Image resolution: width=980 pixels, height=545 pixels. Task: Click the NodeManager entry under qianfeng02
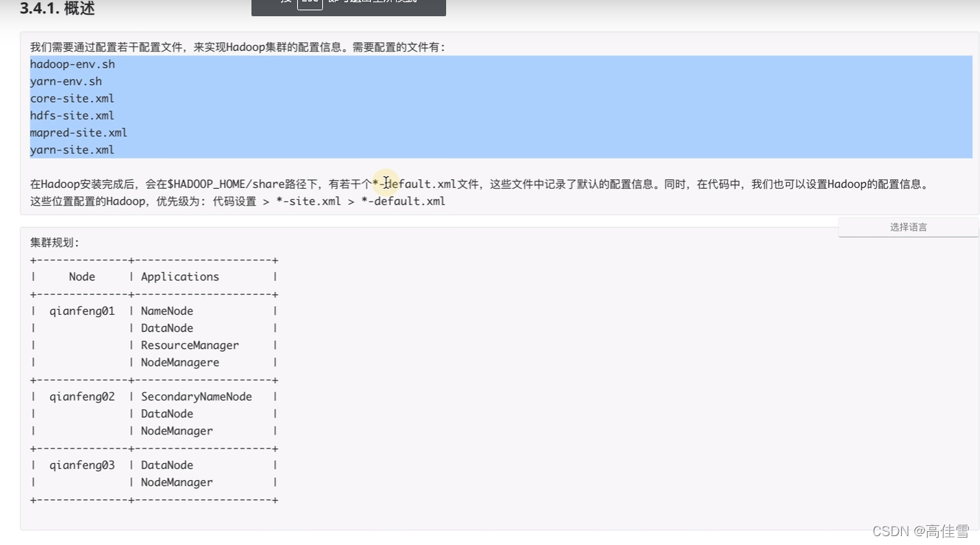click(x=177, y=431)
